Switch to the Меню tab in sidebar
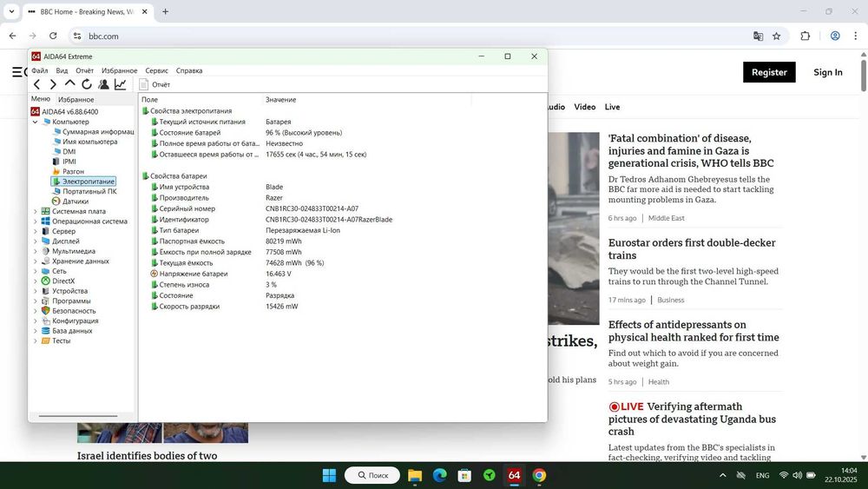 [41, 98]
